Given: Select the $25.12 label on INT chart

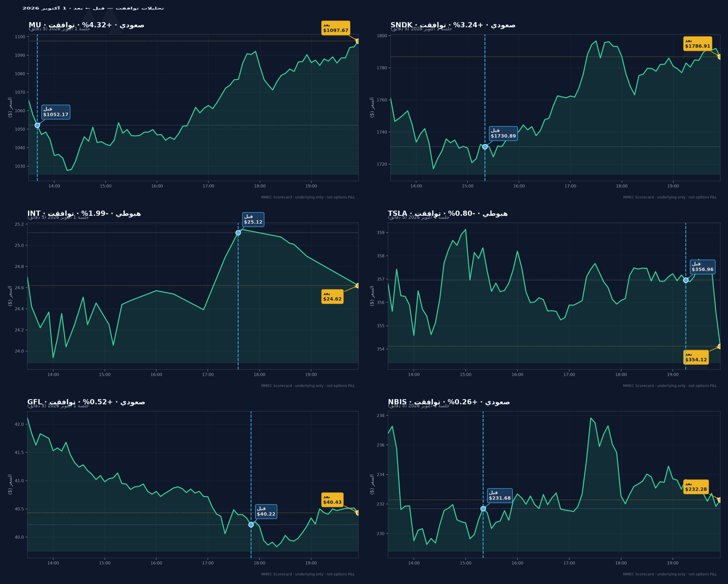Looking at the screenshot, I should [253, 219].
